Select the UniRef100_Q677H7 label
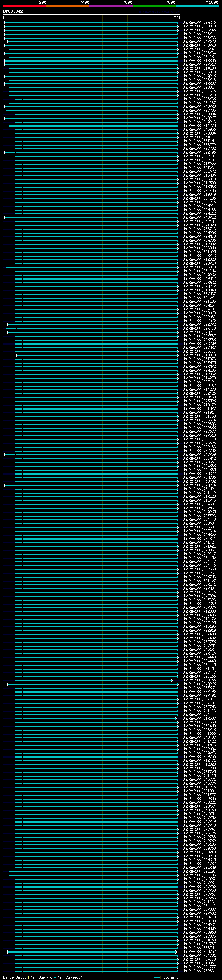This screenshot has width=222, height=980. [199, 703]
